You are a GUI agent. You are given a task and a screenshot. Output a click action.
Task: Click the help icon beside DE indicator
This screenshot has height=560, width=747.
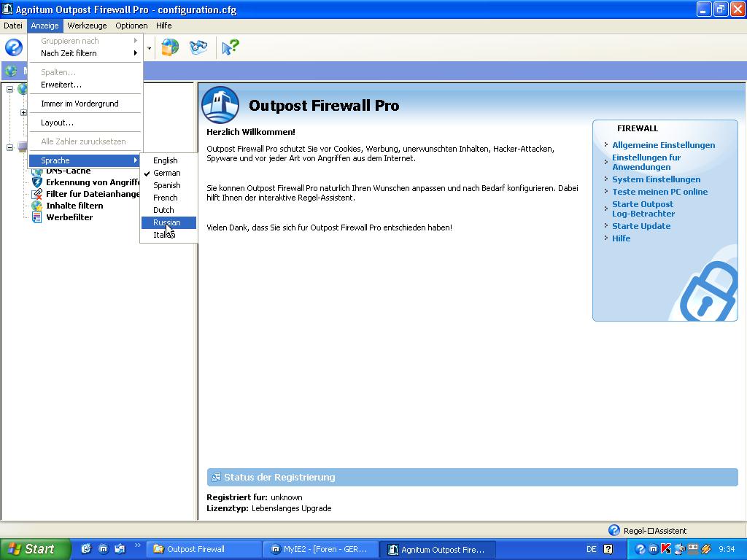pyautogui.click(x=608, y=549)
